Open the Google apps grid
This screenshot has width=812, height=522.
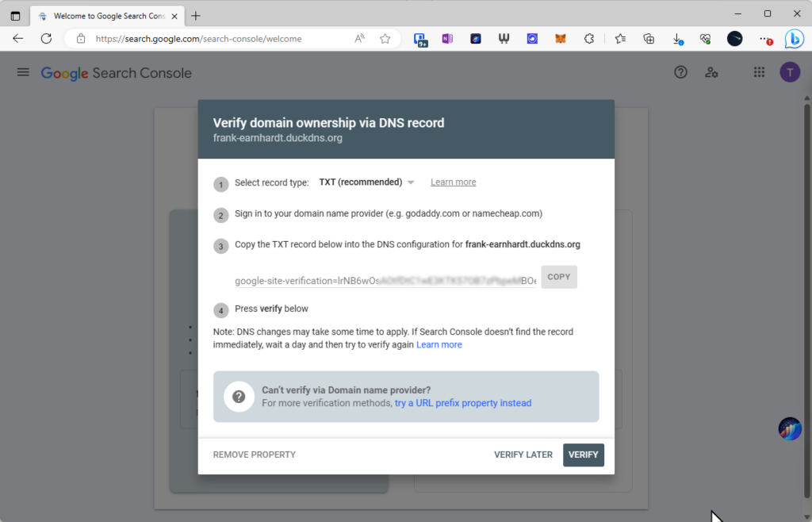759,72
